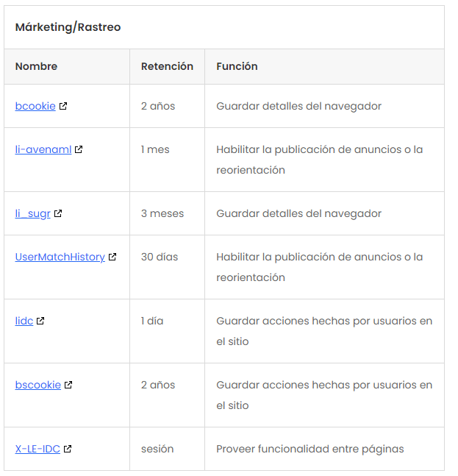Click the lidc cookie link
Screen dimensions: 458x476
[x=24, y=321]
